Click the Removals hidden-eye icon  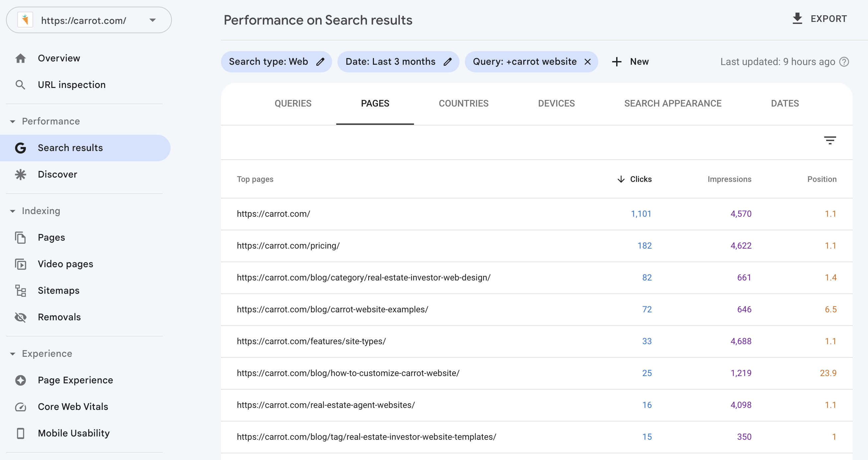coord(21,317)
